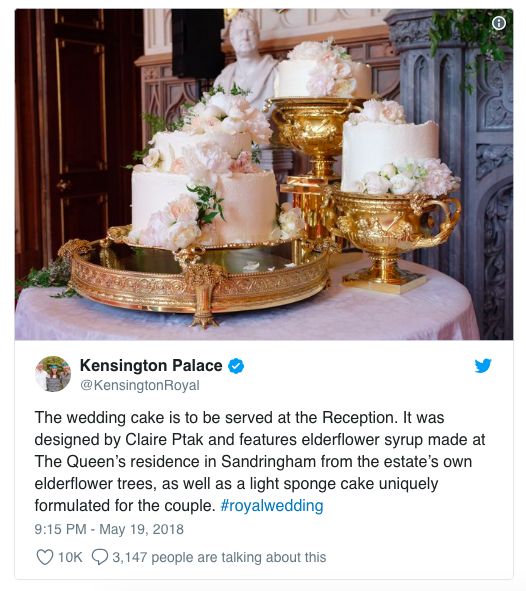
Task: Click the reply speech bubble icon
Action: (x=100, y=557)
